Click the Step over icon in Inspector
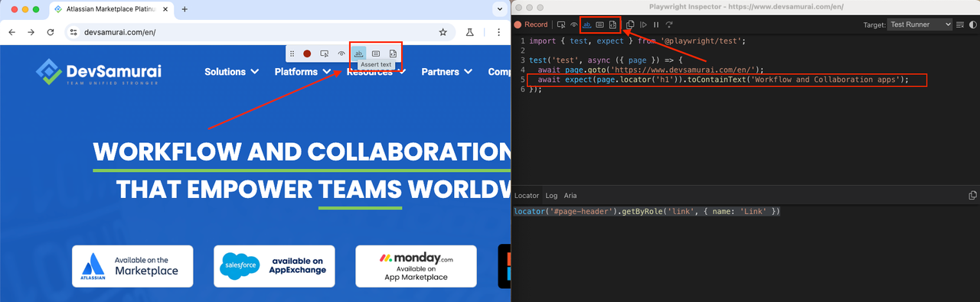The image size is (980, 302). click(x=669, y=24)
